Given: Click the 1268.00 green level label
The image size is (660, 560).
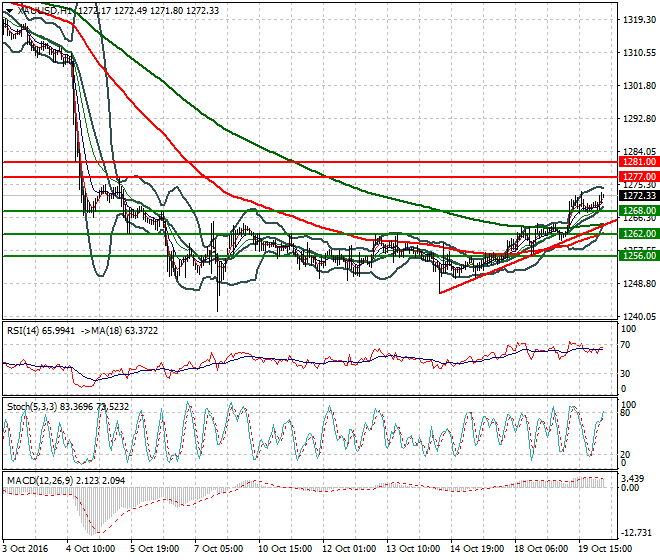Looking at the screenshot, I should pos(639,211).
